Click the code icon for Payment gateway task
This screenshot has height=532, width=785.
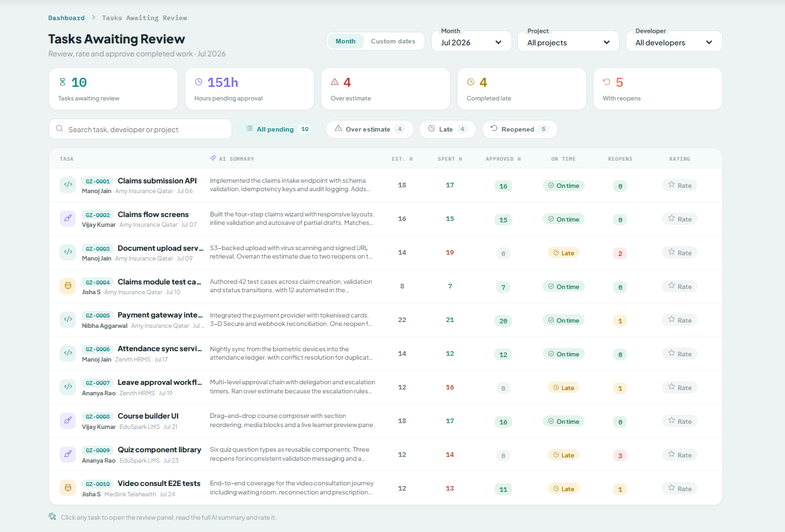point(67,320)
